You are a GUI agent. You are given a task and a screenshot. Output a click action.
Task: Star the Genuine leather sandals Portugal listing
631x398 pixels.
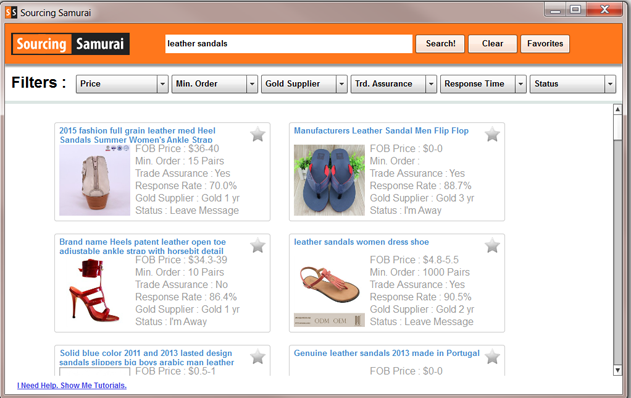tap(492, 357)
